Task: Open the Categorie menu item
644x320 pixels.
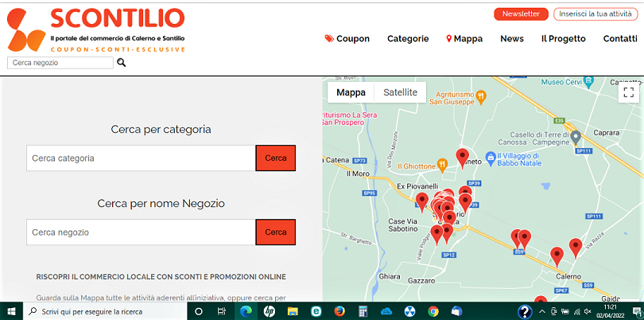Action: click(x=408, y=39)
